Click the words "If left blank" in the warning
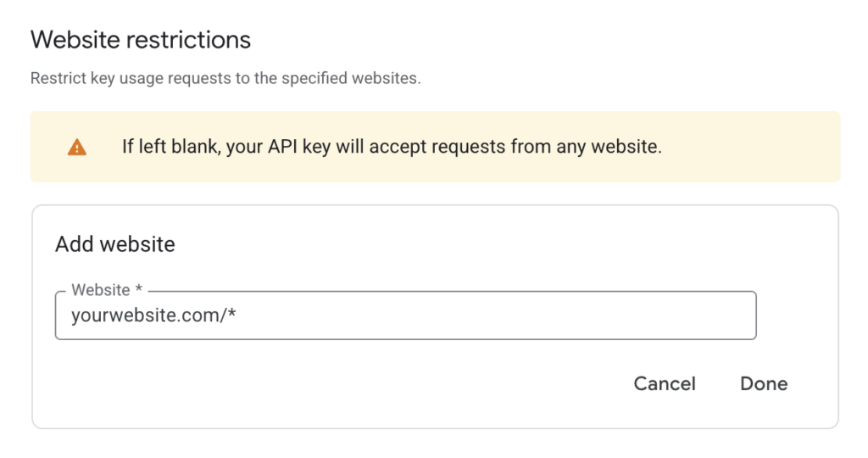 pos(170,147)
